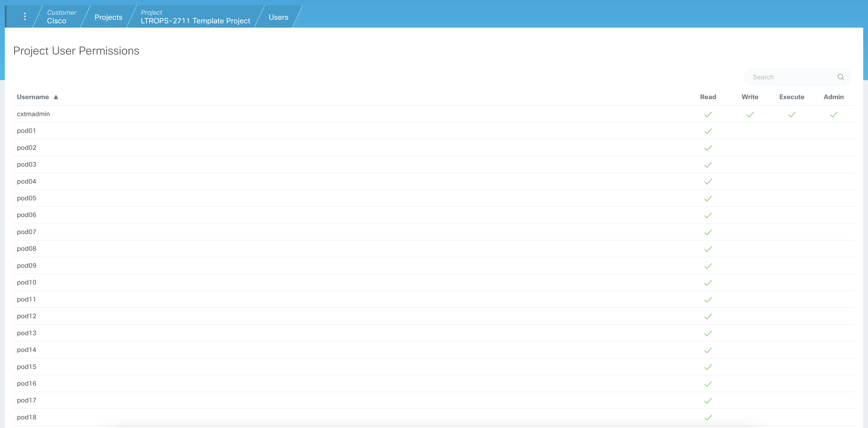Click the Admin column header
The height and width of the screenshot is (428, 868).
pos(834,97)
